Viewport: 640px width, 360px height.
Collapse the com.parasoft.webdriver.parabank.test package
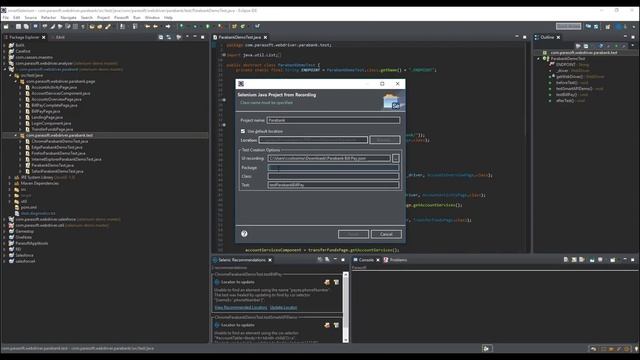[16, 135]
